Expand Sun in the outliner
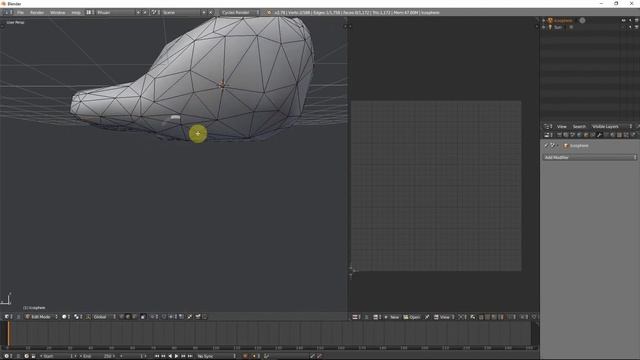 point(544,27)
